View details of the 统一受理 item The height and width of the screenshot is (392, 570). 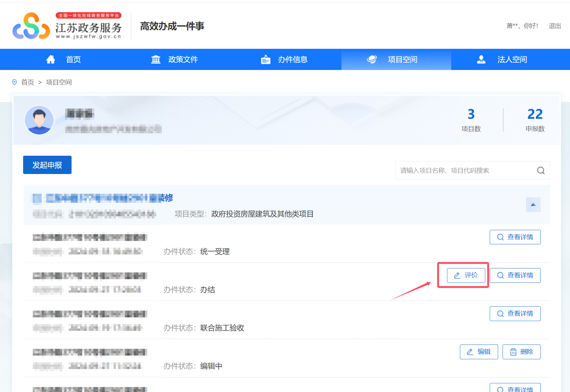pyautogui.click(x=515, y=237)
